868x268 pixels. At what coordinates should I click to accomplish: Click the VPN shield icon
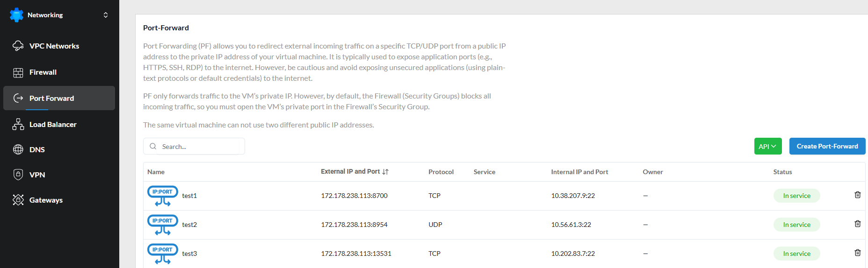click(18, 175)
